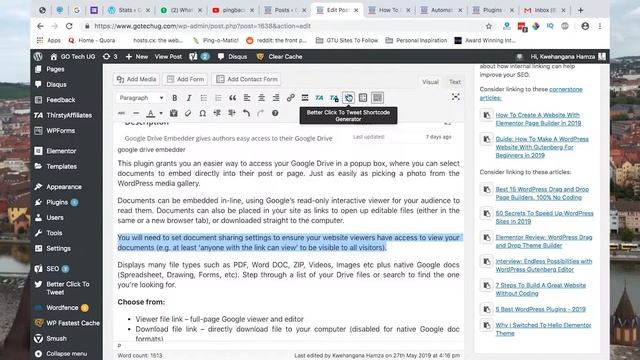Viewport: 640px width, 360px height.
Task: Click the Toolbar Toggle button
Action: (x=378, y=98)
